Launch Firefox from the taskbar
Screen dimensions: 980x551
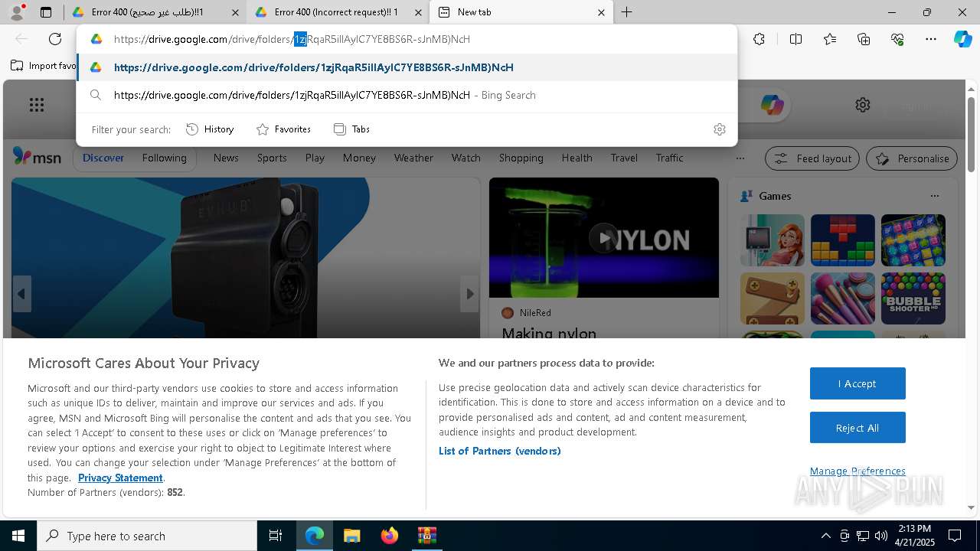tap(389, 536)
